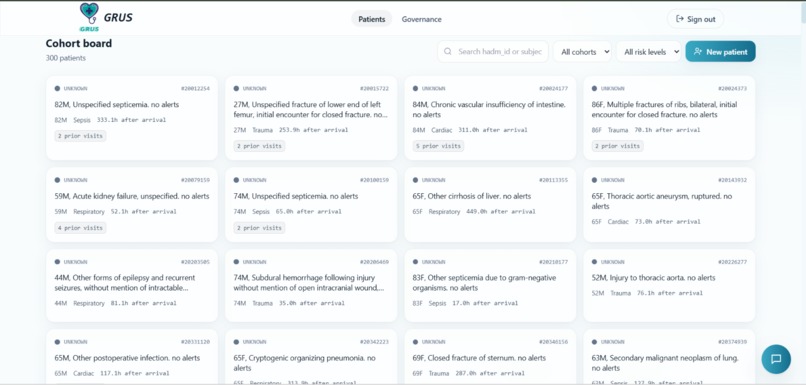Open 84M chronic vascular insufficiency card
Screen dimensions: 806x385
pyautogui.click(x=490, y=118)
